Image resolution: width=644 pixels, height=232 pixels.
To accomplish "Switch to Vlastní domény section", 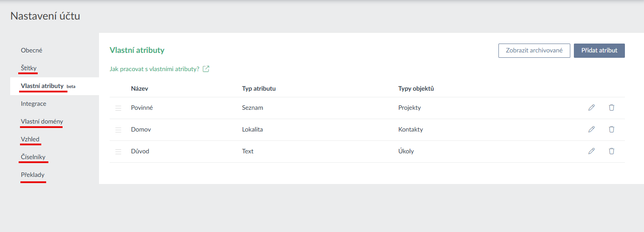I will point(42,121).
